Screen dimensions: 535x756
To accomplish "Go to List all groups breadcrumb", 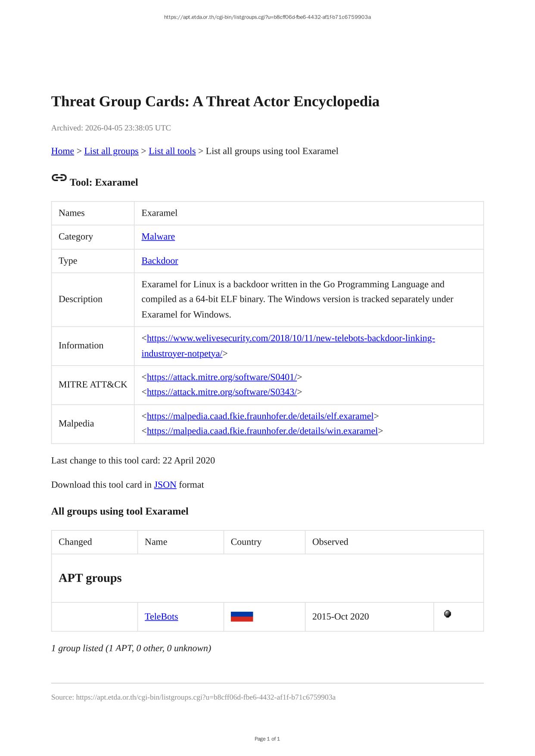I will point(111,151).
